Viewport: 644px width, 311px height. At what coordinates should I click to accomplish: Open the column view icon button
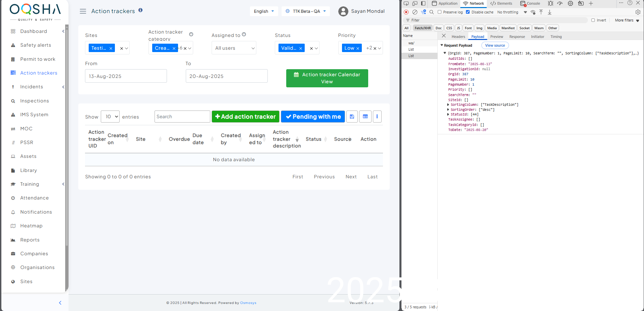point(365,117)
